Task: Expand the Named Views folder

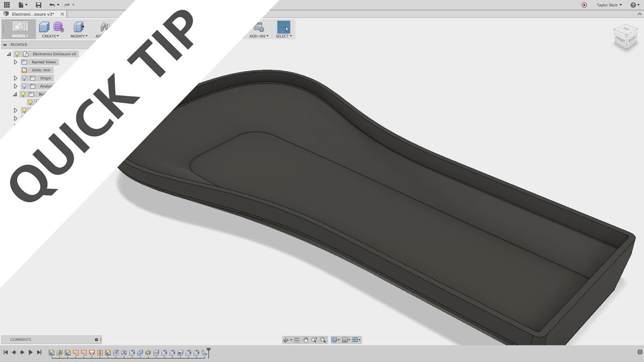Action: pos(16,62)
